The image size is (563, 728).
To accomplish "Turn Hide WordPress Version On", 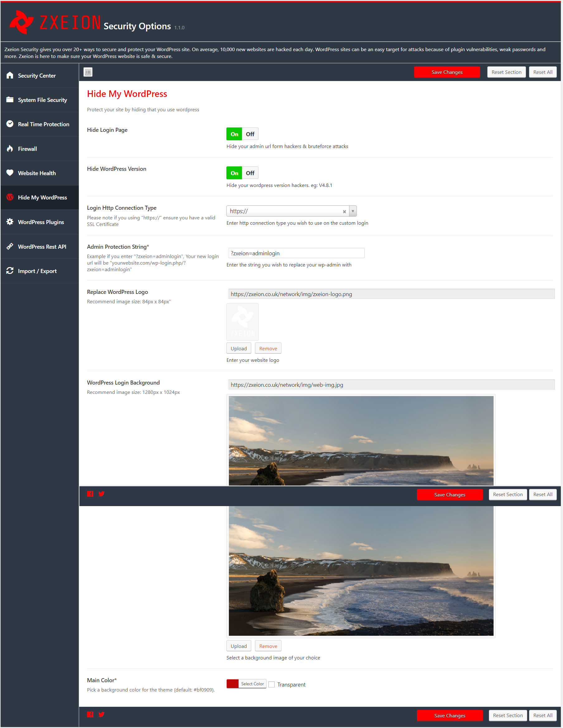I will click(x=234, y=173).
